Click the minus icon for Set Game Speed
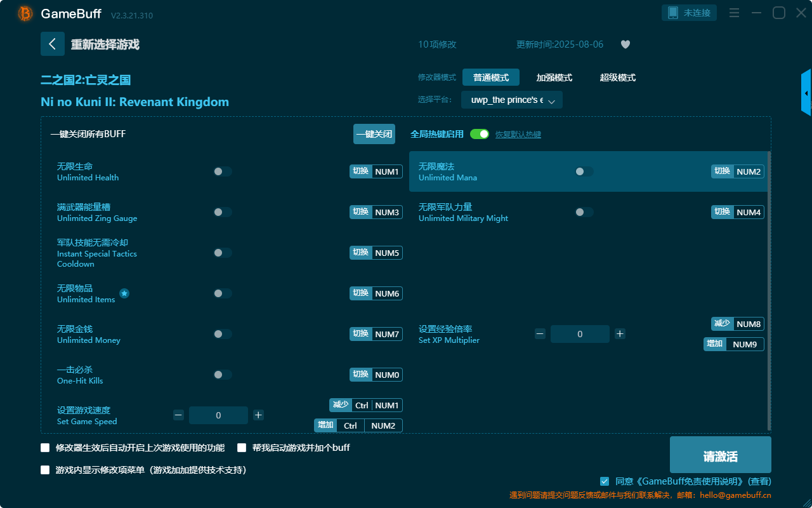 pyautogui.click(x=178, y=415)
